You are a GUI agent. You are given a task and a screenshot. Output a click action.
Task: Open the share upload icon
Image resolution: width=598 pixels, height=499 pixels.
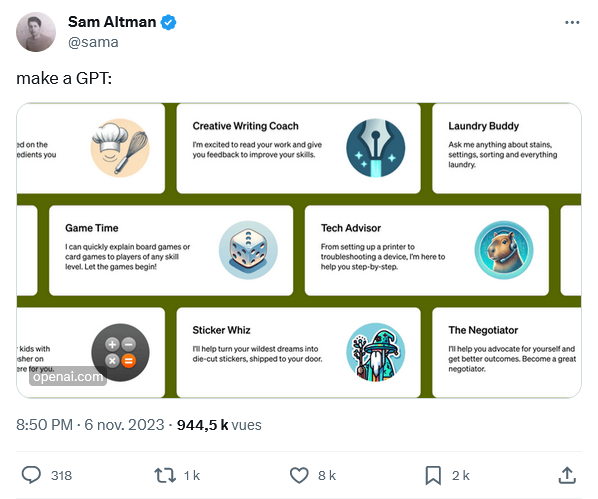coord(567,475)
